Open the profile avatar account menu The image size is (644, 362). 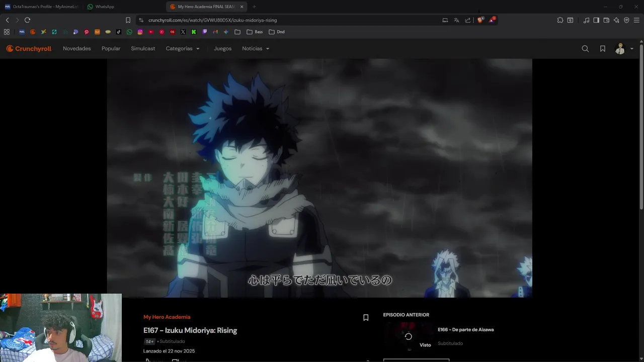point(624,49)
